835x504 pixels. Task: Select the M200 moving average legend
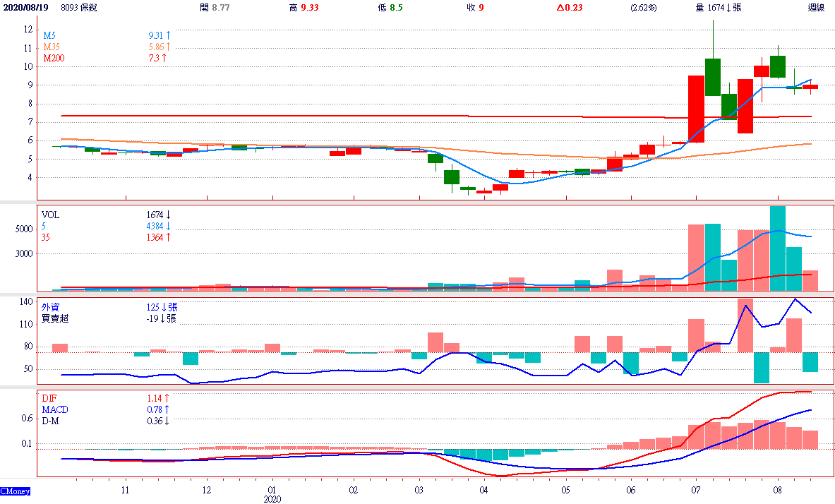pos(54,58)
